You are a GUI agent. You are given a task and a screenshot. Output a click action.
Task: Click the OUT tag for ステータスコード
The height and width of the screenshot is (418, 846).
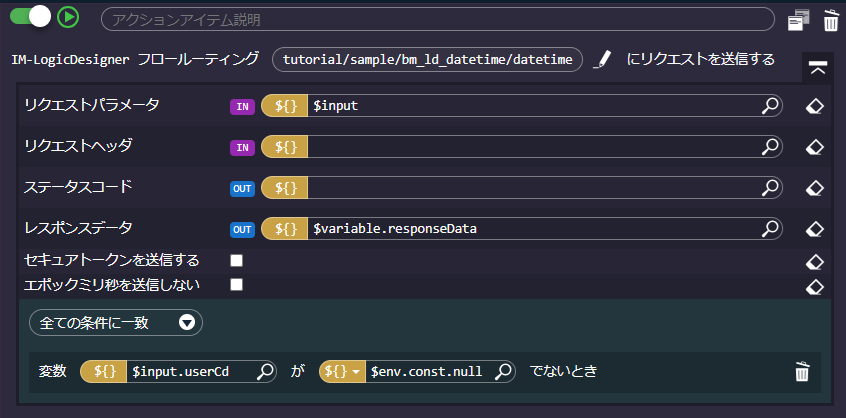click(242, 189)
